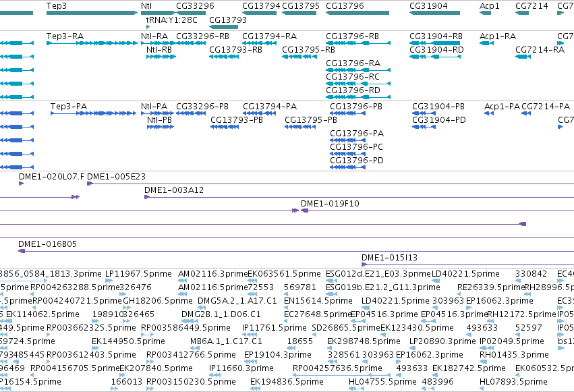Select the CG31904-PB protein feature
This screenshot has height=392, width=574.
[424, 113]
